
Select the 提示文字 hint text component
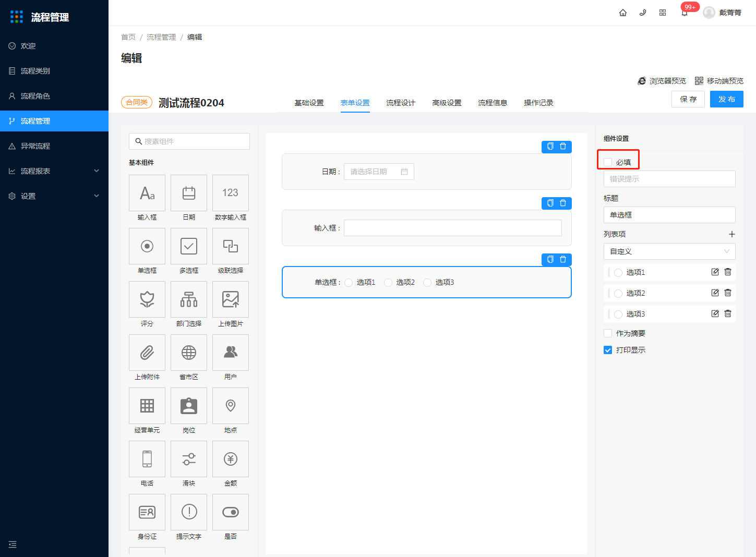click(x=189, y=512)
